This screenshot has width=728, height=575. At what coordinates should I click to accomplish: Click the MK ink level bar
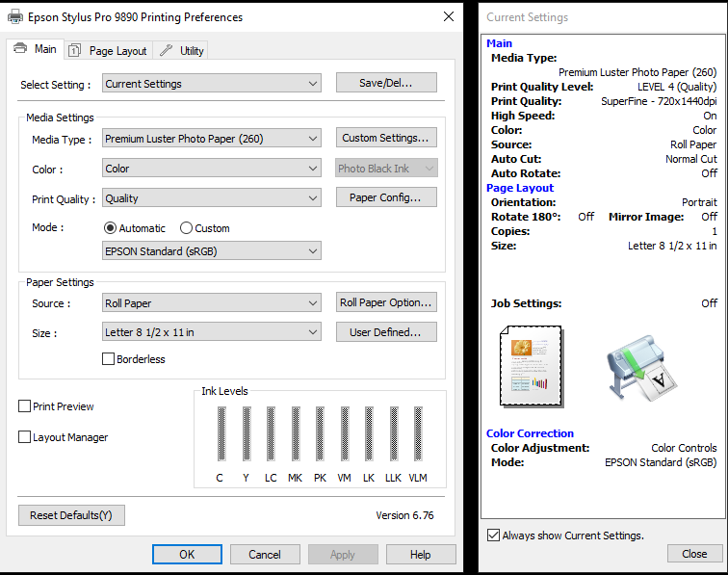click(296, 433)
